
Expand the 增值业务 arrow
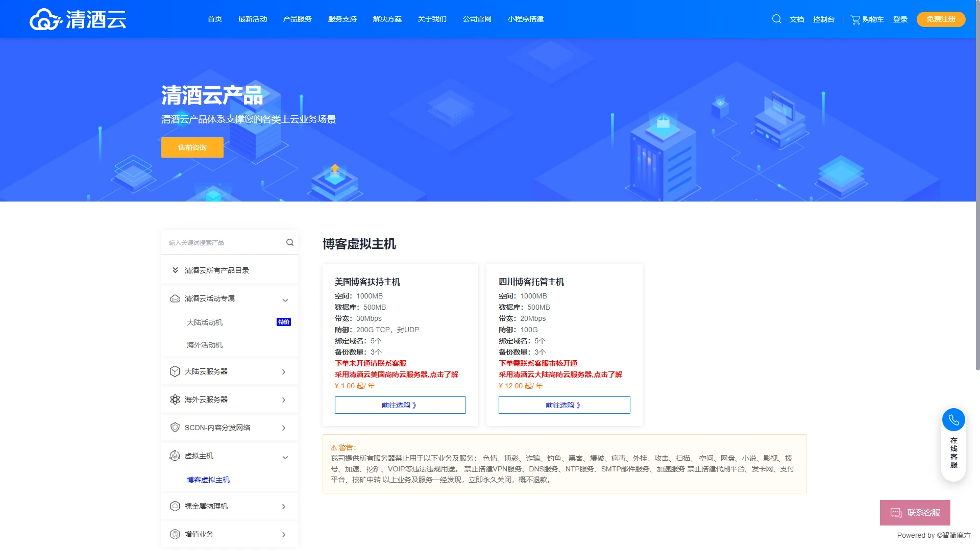(284, 535)
